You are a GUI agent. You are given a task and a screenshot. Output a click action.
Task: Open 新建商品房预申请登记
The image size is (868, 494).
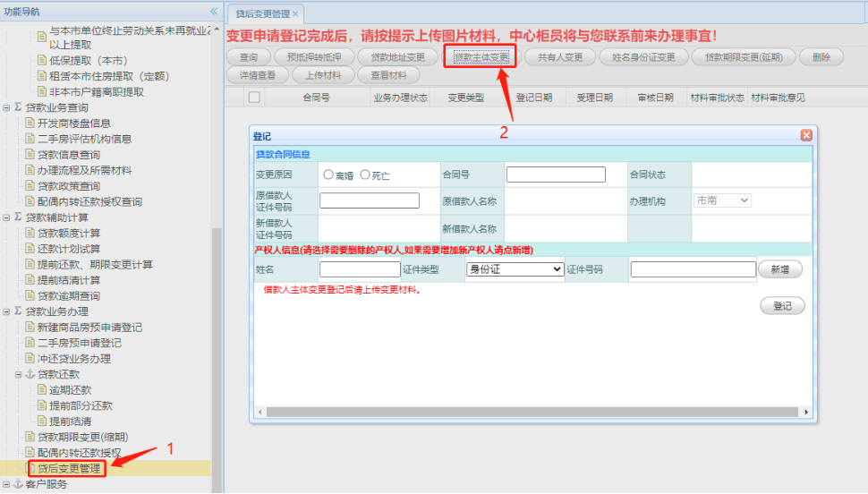(x=89, y=328)
